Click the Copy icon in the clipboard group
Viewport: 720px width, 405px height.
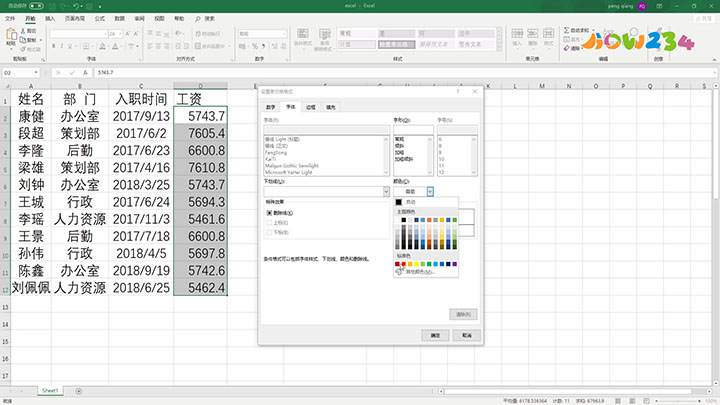tap(23, 40)
